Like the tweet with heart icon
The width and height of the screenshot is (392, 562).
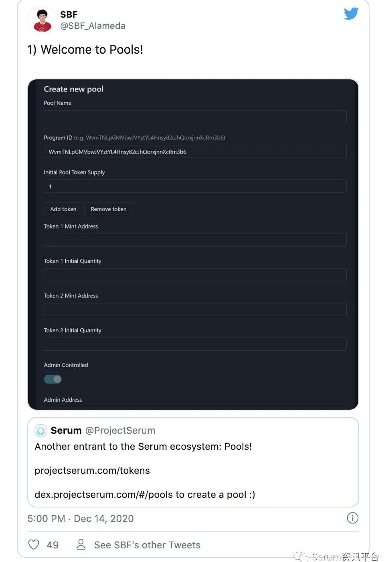pyautogui.click(x=34, y=544)
